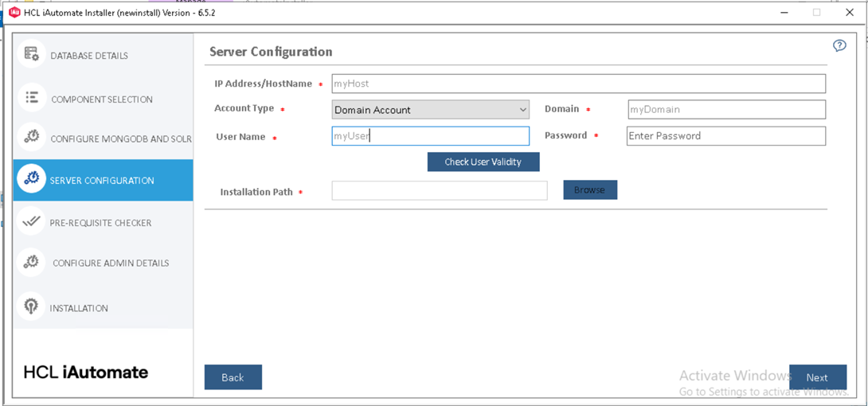Open the DATABASE DETAILS step
868x406 pixels.
coord(89,56)
